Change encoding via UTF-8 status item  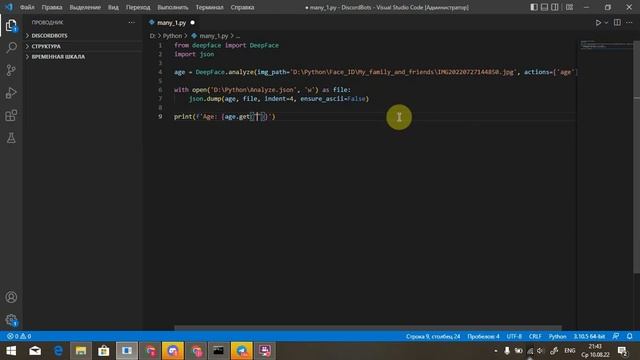pyautogui.click(x=514, y=336)
